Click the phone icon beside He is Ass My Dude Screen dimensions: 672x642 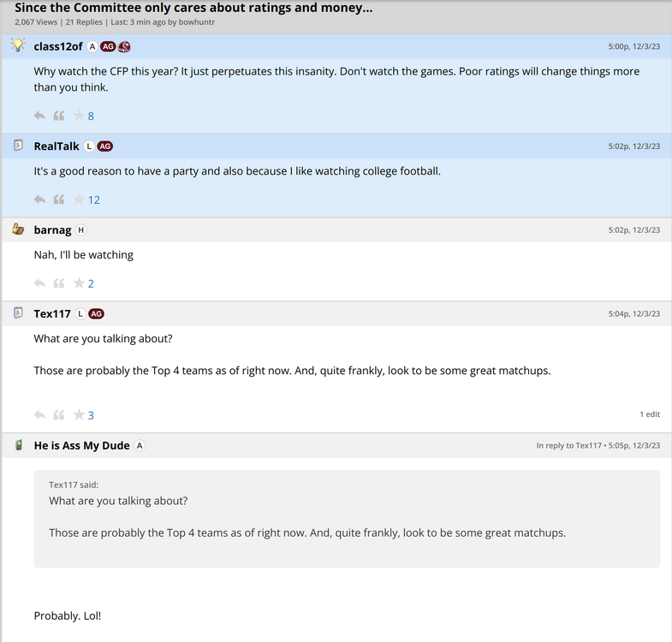(18, 445)
